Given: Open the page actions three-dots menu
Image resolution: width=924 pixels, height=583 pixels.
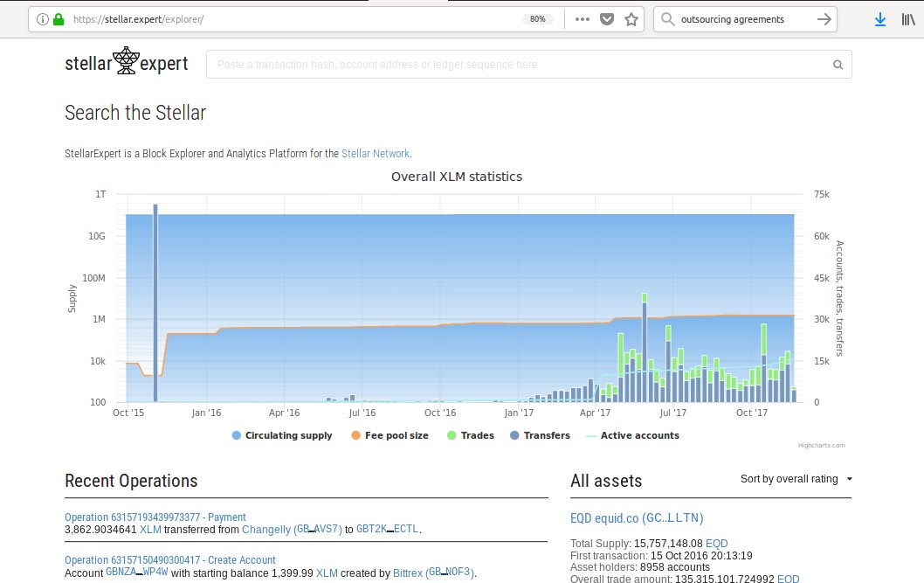Looking at the screenshot, I should click(x=583, y=19).
